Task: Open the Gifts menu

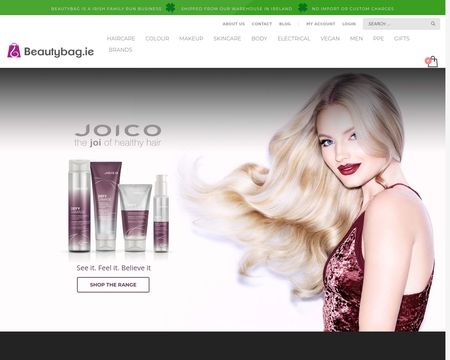Action: [401, 38]
